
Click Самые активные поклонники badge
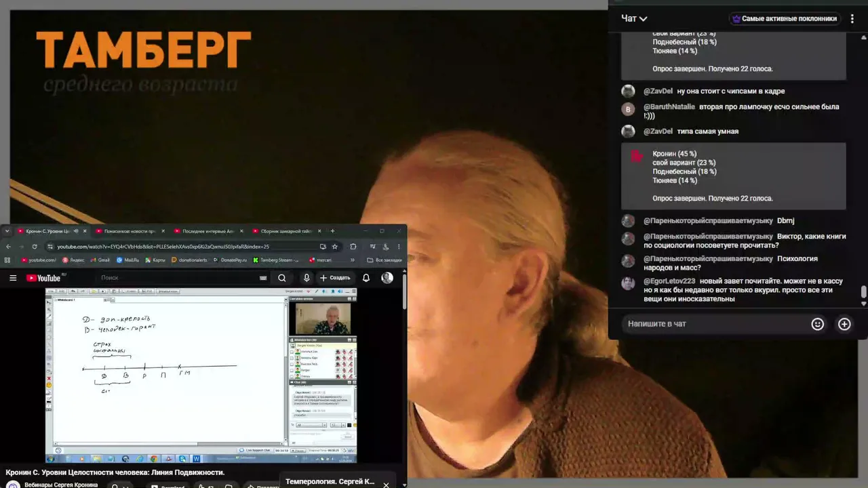pyautogui.click(x=785, y=19)
